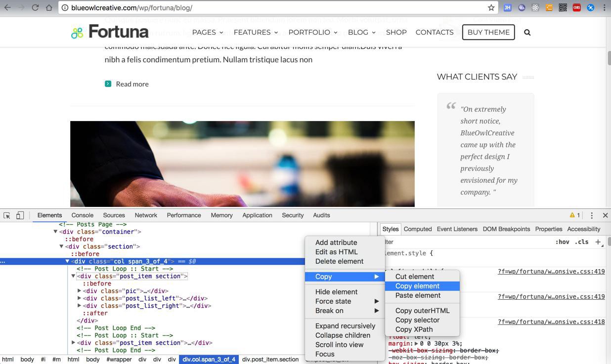Screen dimensions: 611x364
Task: Open the DevTools warnings counter
Action: point(575,215)
